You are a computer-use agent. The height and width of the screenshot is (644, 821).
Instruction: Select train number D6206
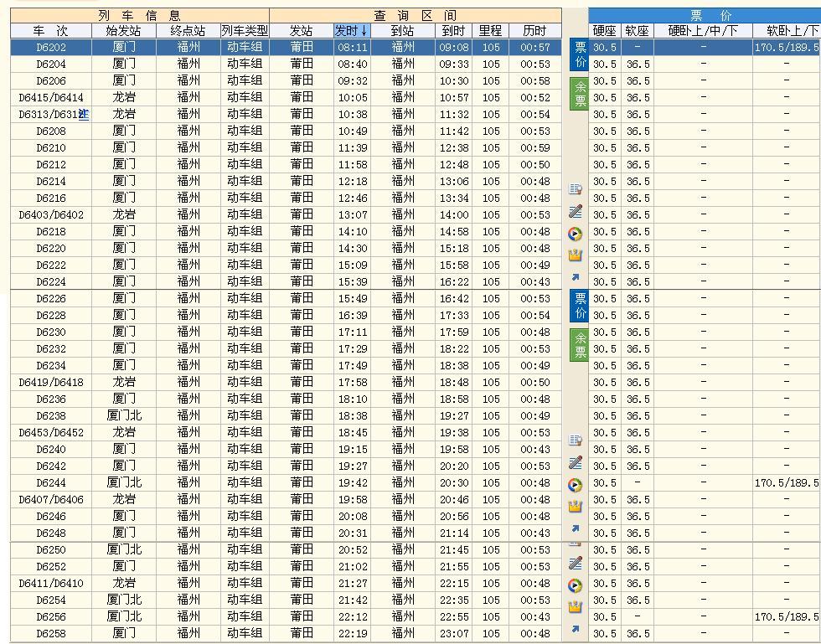pos(51,81)
